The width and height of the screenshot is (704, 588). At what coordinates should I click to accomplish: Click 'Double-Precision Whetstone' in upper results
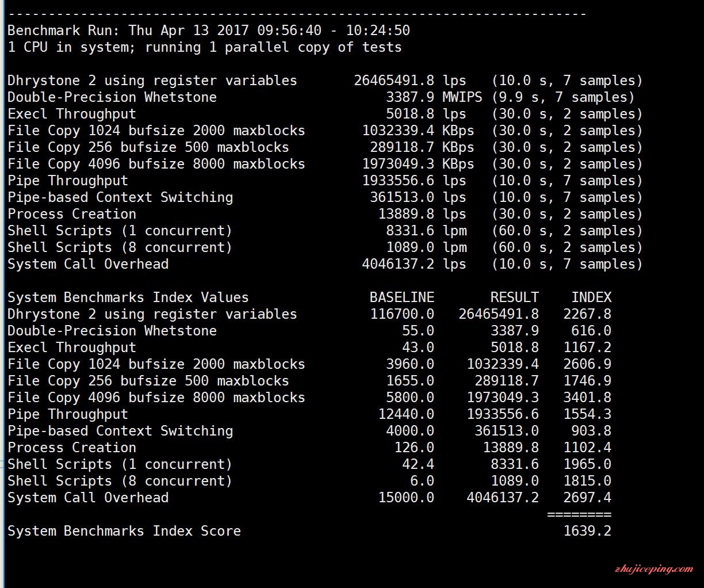point(112,97)
